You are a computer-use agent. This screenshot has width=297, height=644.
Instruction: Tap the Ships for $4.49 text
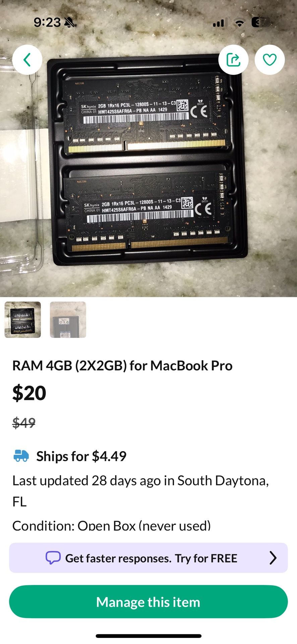tap(81, 456)
